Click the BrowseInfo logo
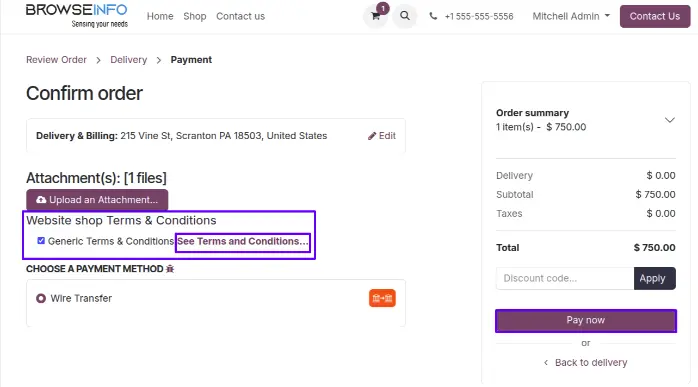This screenshot has height=387, width=698. (x=77, y=16)
